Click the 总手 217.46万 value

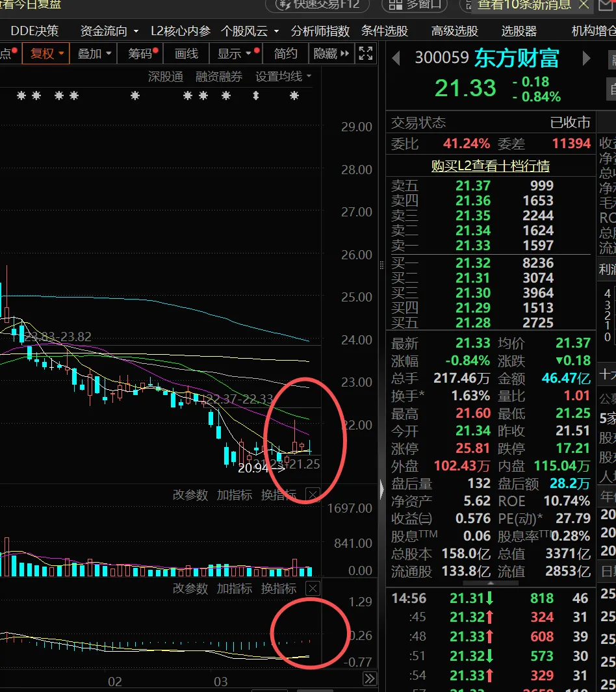pos(461,378)
